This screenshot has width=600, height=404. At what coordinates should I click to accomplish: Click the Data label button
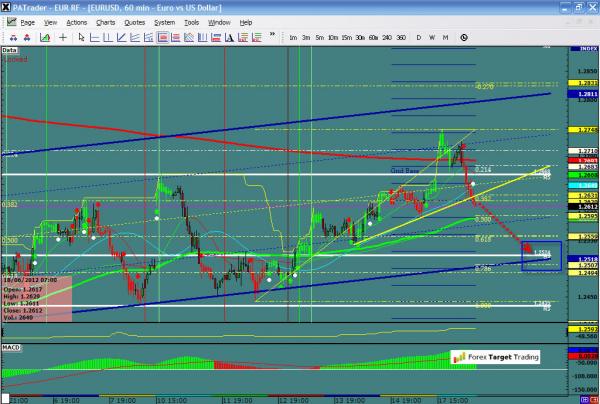(10, 47)
